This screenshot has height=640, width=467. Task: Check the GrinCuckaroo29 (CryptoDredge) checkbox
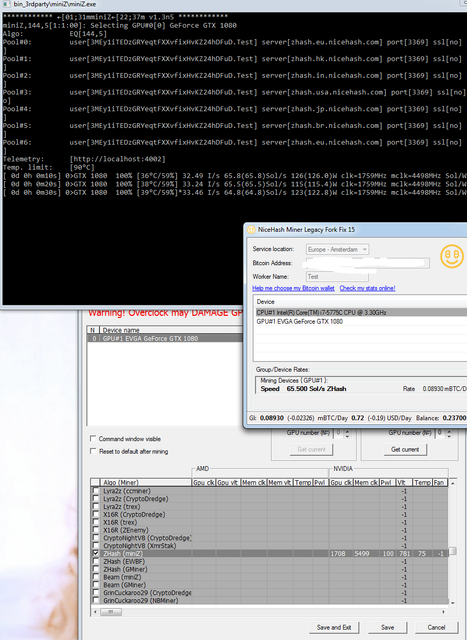[96, 592]
